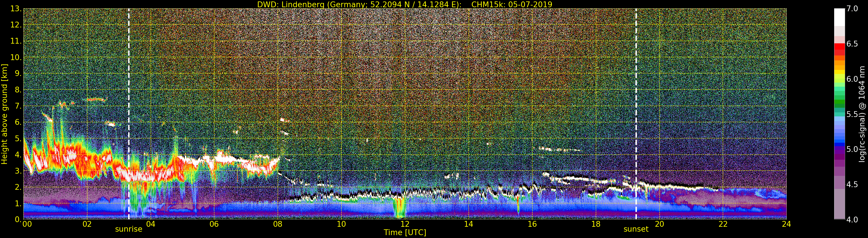Viewport: 868px width, 238px height.
Task: Click the "9." tick on the height axis
Action: click(x=18, y=73)
